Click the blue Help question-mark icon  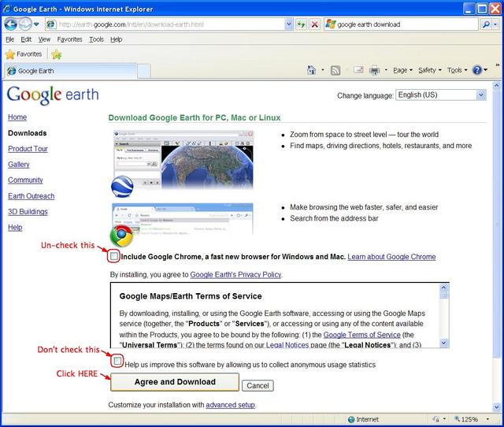click(477, 70)
